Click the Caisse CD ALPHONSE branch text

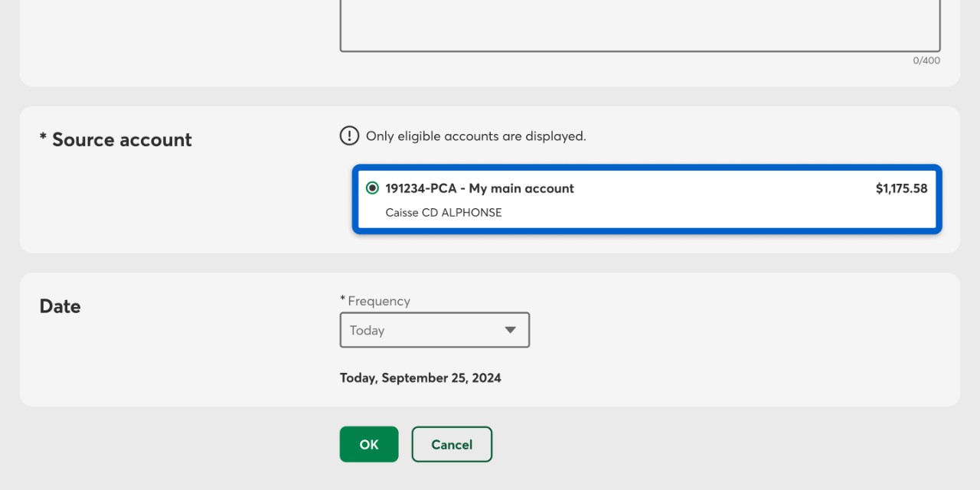443,213
